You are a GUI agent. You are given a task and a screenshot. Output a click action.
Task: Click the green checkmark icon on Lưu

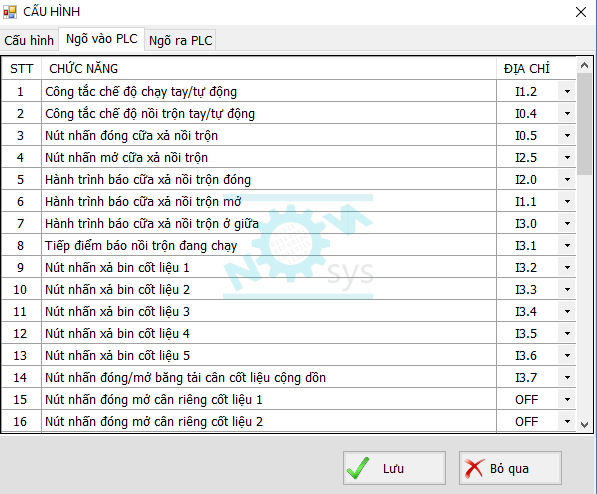[358, 468]
